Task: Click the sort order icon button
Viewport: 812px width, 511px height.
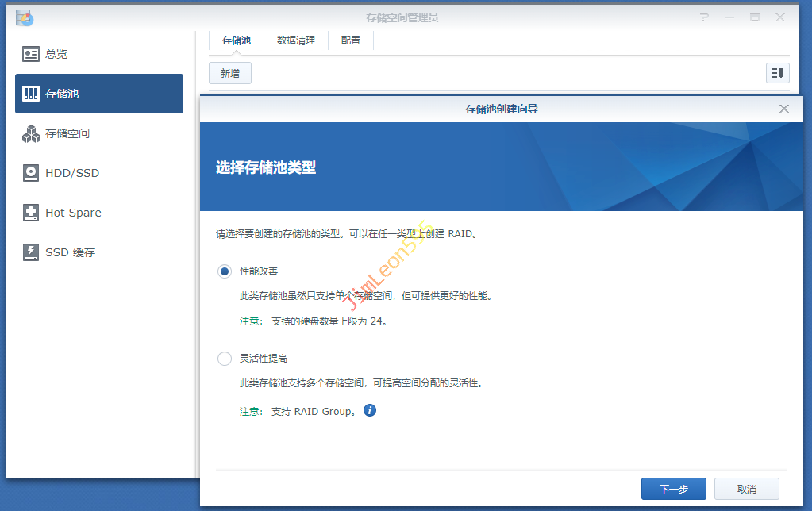Action: pos(777,73)
